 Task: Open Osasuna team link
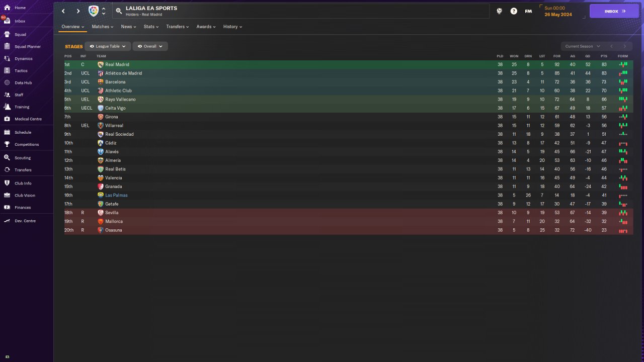(114, 230)
